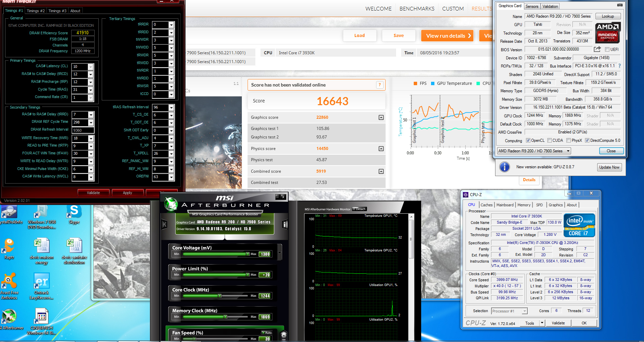Click MSI Afterburner dragon logo
Viewport: 644px width, 342px height.
click(x=171, y=204)
